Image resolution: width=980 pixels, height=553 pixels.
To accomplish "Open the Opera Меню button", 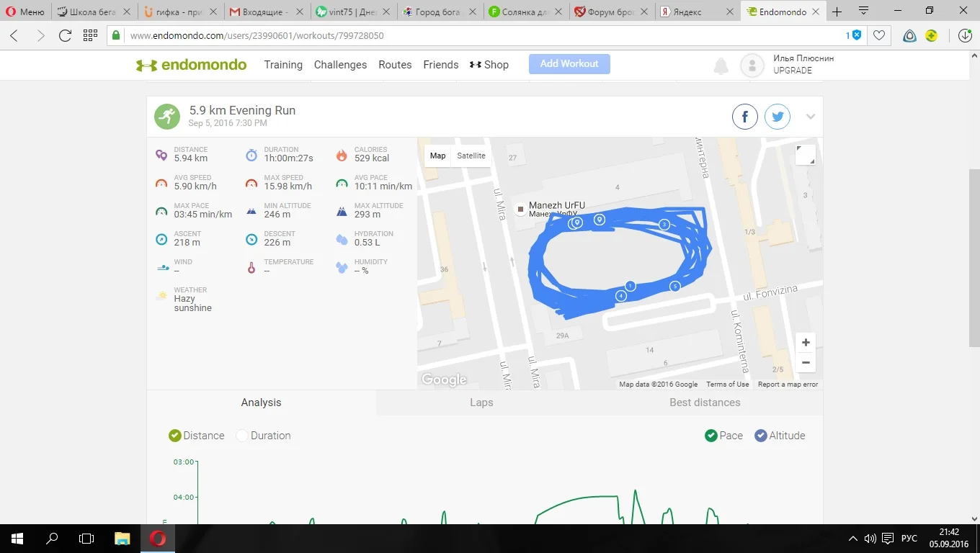I will point(24,12).
